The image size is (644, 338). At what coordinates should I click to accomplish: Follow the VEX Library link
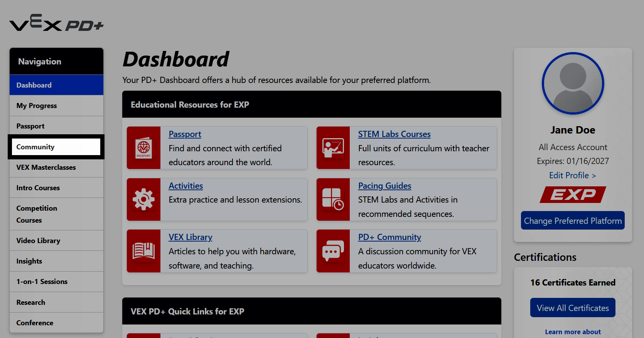click(191, 237)
